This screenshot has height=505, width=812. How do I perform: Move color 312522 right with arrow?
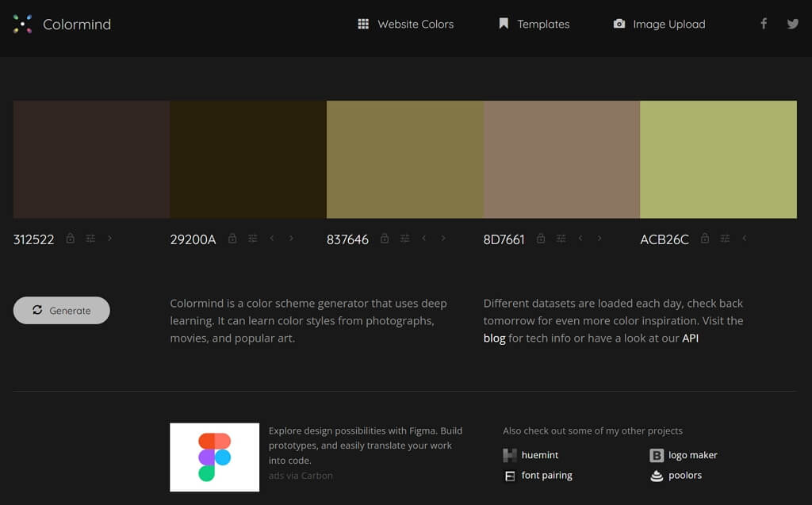109,239
